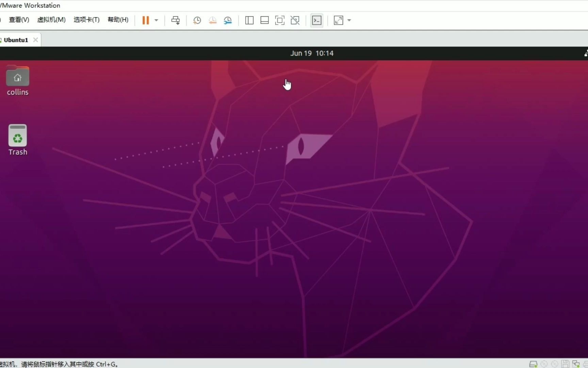This screenshot has width=588, height=368.
Task: Open the 虚拟机(M) menu
Action: [51, 20]
